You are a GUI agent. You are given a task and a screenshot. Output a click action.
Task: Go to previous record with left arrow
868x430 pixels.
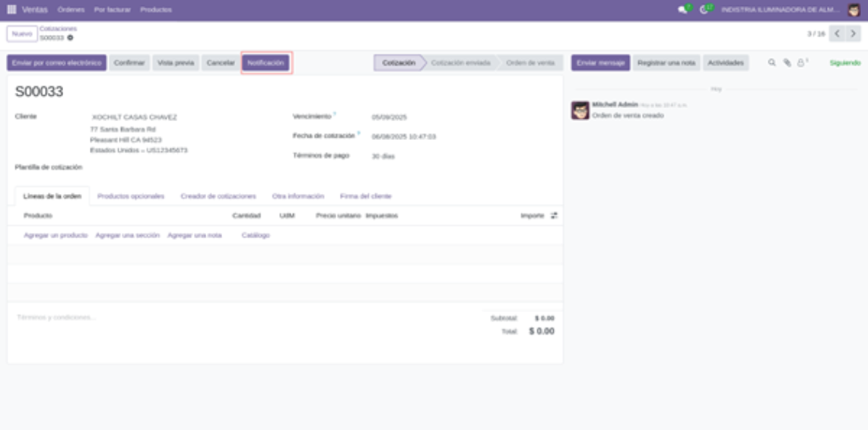point(837,33)
